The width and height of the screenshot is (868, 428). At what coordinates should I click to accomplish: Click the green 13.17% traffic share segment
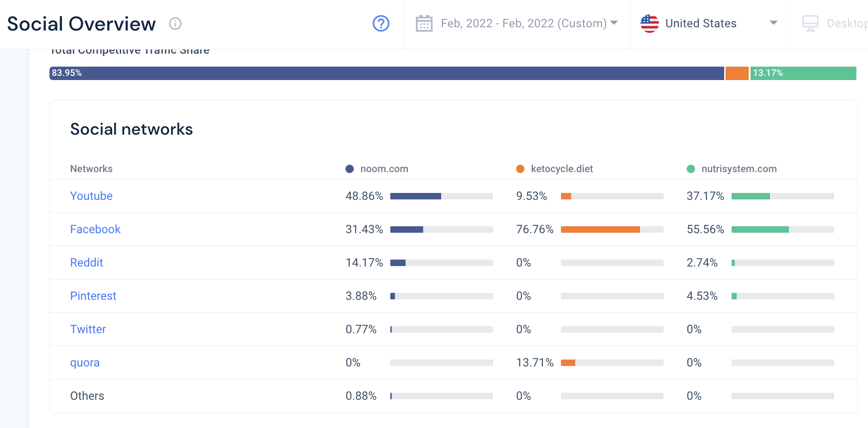pyautogui.click(x=803, y=73)
